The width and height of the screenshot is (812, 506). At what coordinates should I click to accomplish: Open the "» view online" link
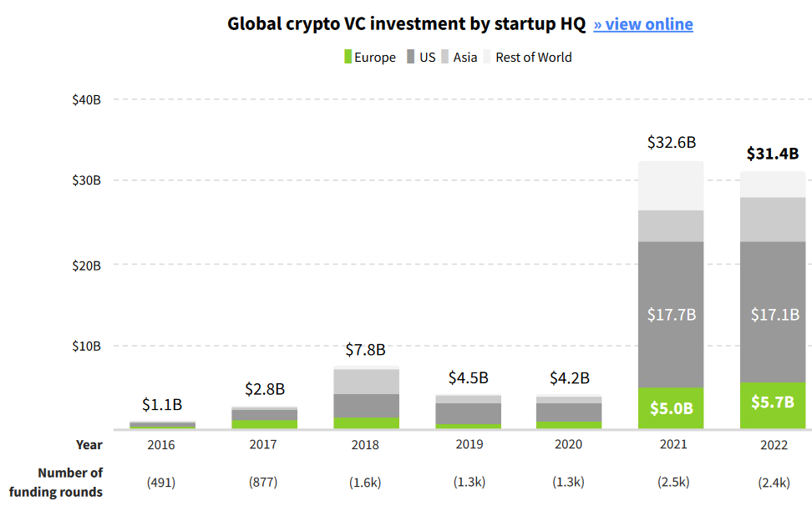[x=643, y=24]
